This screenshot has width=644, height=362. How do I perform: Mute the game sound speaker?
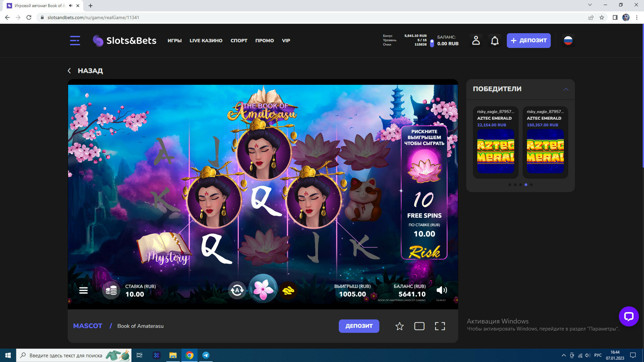(x=441, y=290)
